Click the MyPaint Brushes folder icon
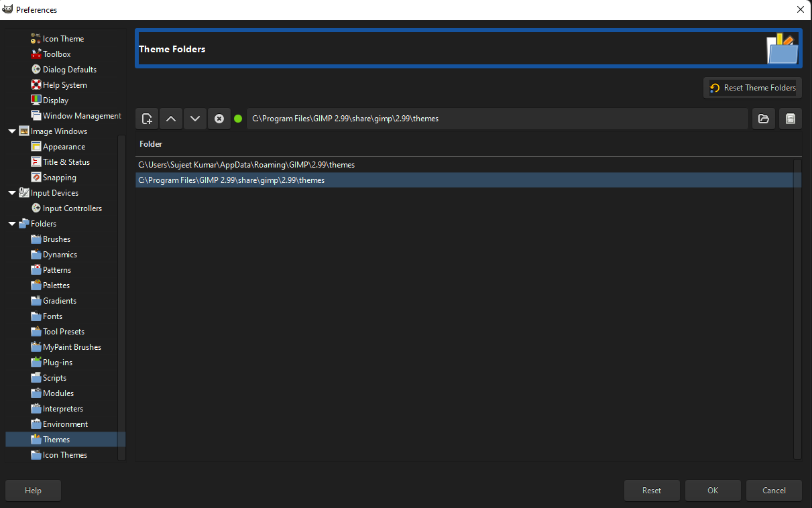Viewport: 812px width, 508px height. click(36, 347)
